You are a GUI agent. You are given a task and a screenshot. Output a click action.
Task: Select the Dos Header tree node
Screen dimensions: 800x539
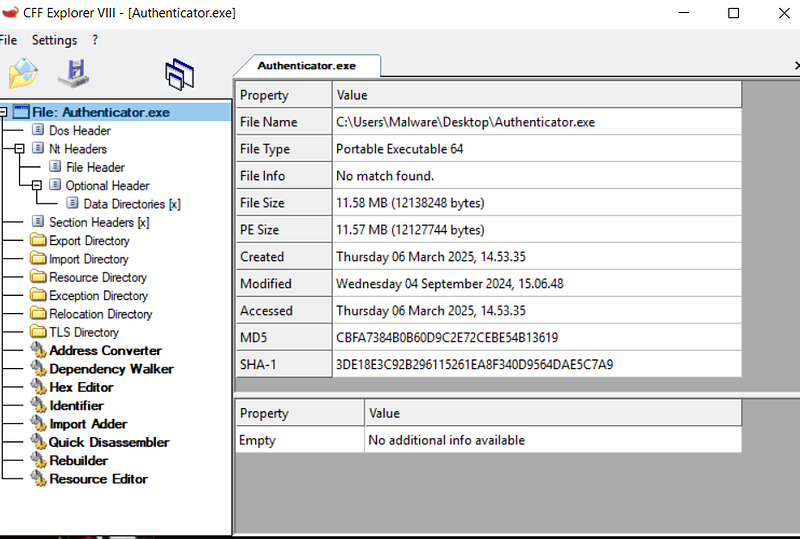pyautogui.click(x=80, y=131)
